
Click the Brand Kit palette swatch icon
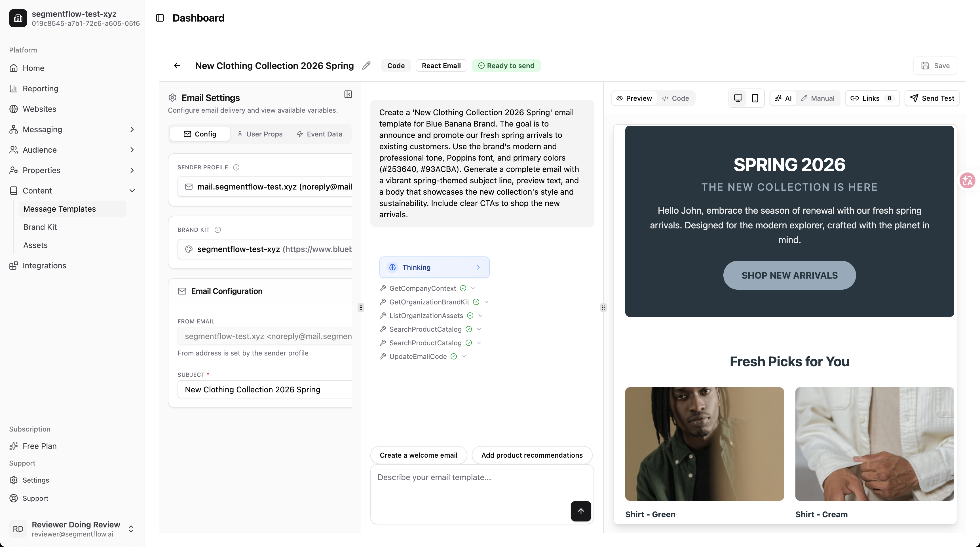pos(189,249)
